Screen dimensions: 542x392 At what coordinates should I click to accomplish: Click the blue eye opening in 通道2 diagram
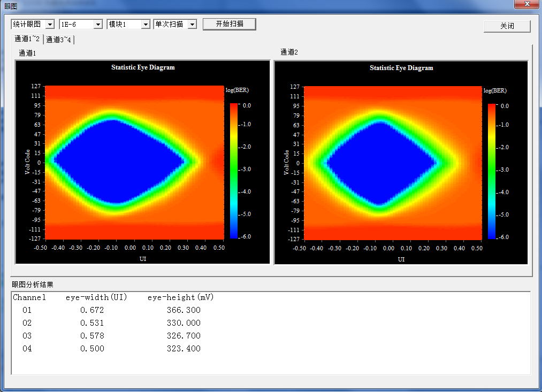click(381, 163)
